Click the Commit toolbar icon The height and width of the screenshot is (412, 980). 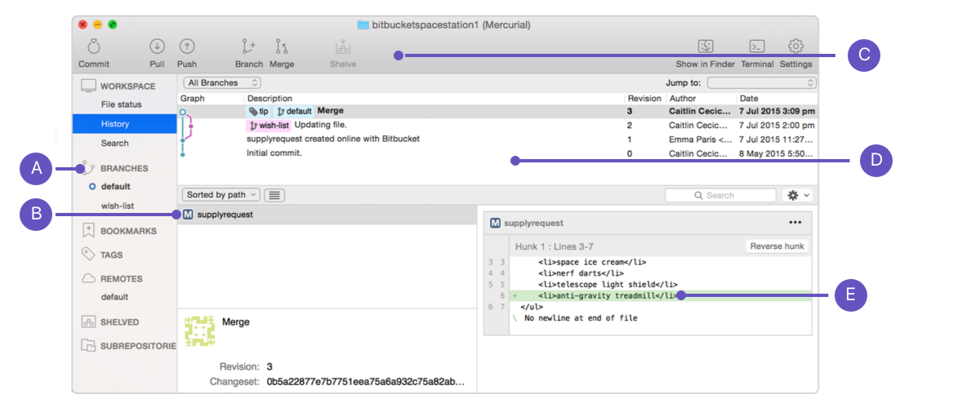click(94, 47)
